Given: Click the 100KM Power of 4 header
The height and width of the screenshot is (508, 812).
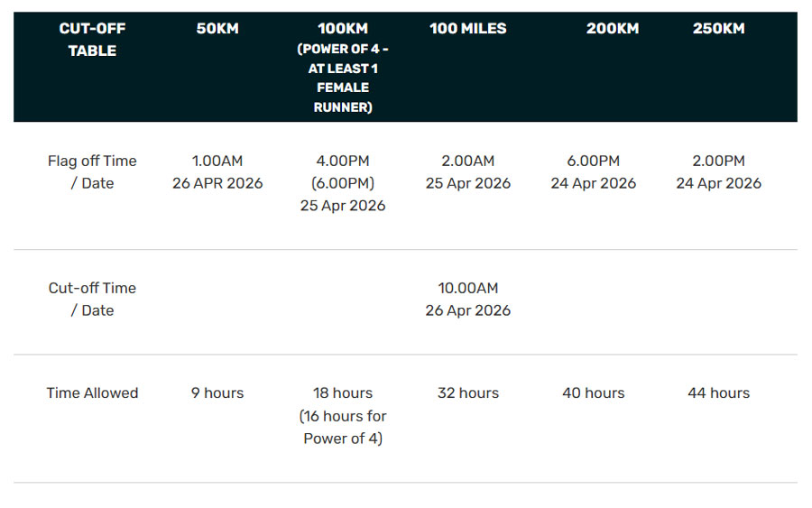Looking at the screenshot, I should click(x=342, y=67).
